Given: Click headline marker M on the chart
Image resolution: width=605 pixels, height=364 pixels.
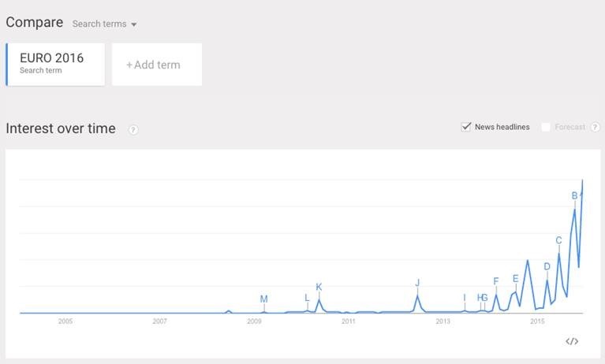Looking at the screenshot, I should pos(263,299).
